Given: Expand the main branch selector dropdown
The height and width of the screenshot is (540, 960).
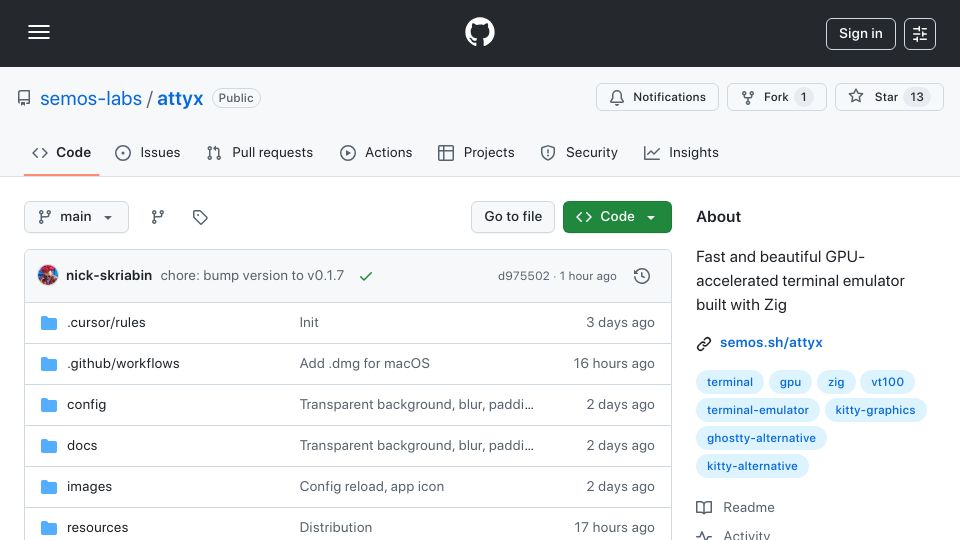Looking at the screenshot, I should pos(77,217).
